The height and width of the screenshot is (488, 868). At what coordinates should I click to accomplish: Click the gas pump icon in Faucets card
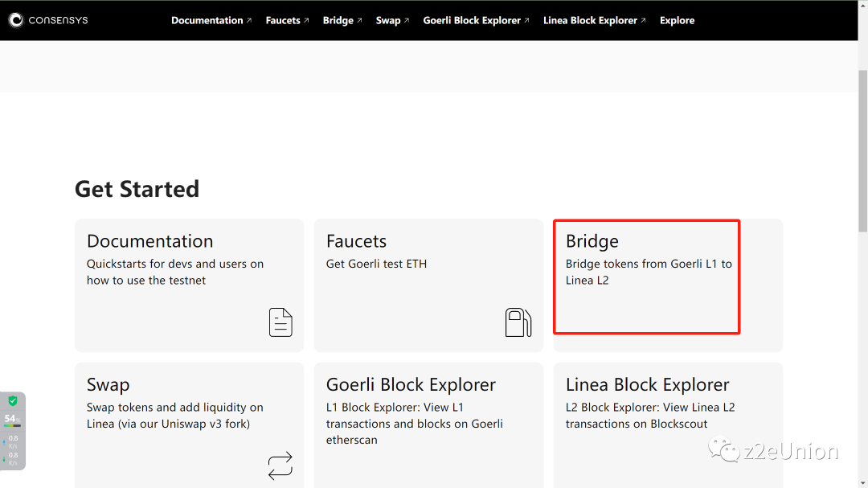pyautogui.click(x=518, y=322)
